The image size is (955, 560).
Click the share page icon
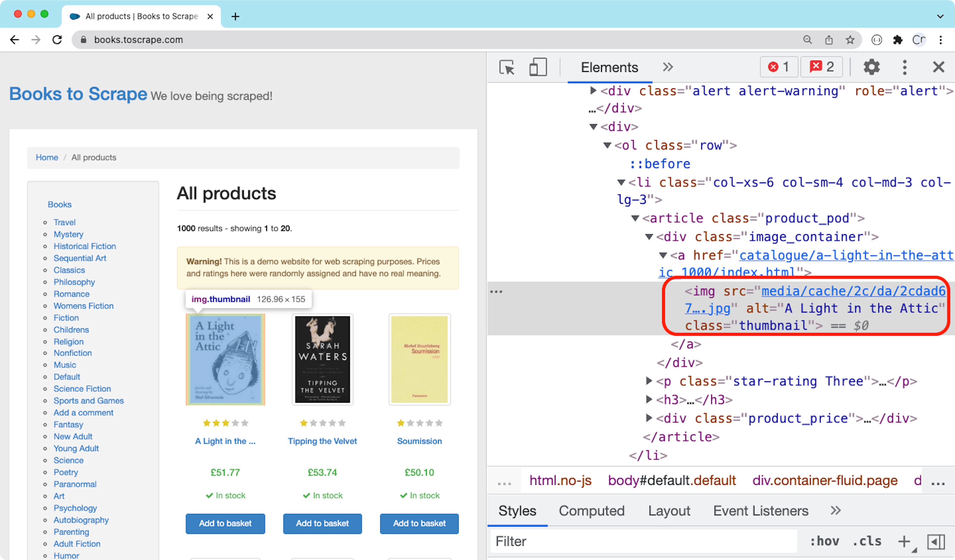pos(829,40)
